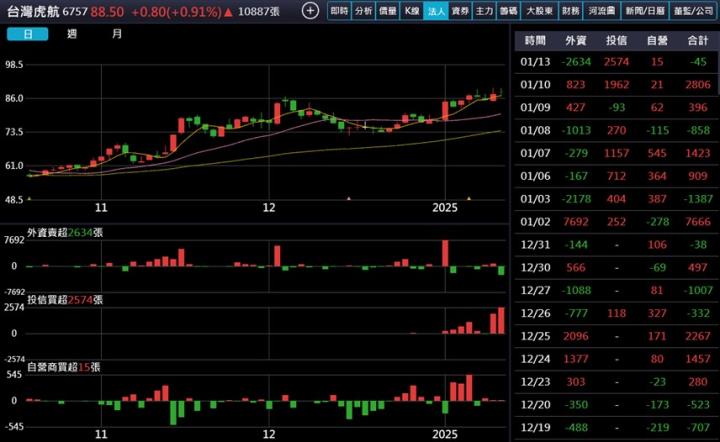The height and width of the screenshot is (442, 720).
Task: Click foreign value 2096 on 12/25
Action: coord(576,336)
